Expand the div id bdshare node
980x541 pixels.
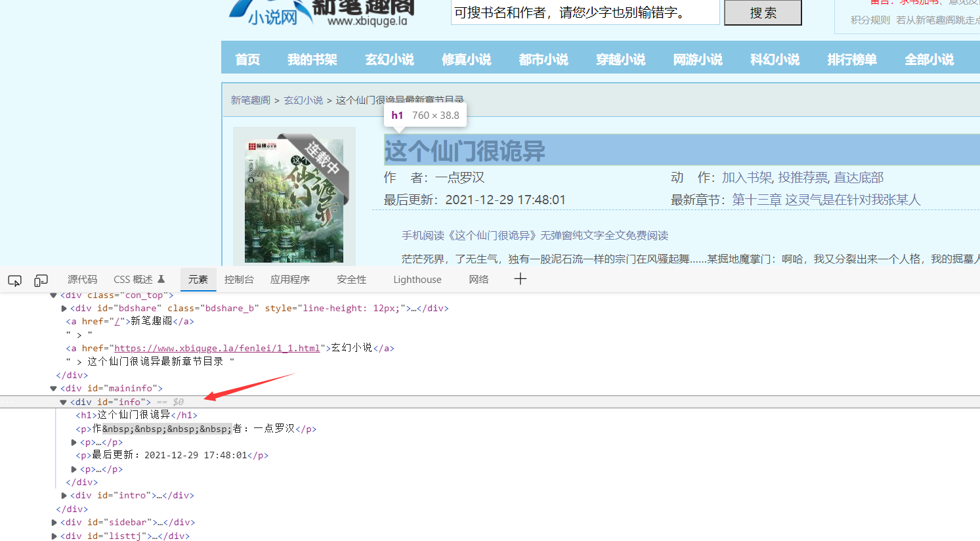click(64, 309)
